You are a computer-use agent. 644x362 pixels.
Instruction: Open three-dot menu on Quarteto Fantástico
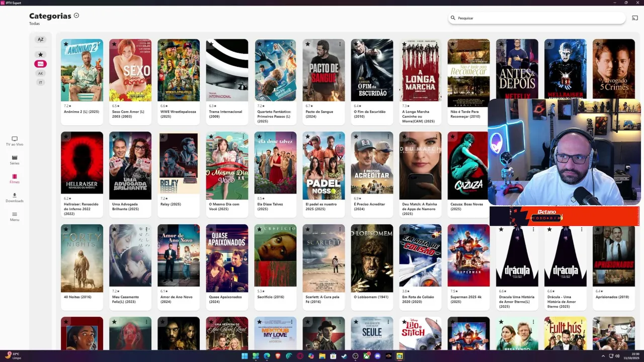pos(291,44)
